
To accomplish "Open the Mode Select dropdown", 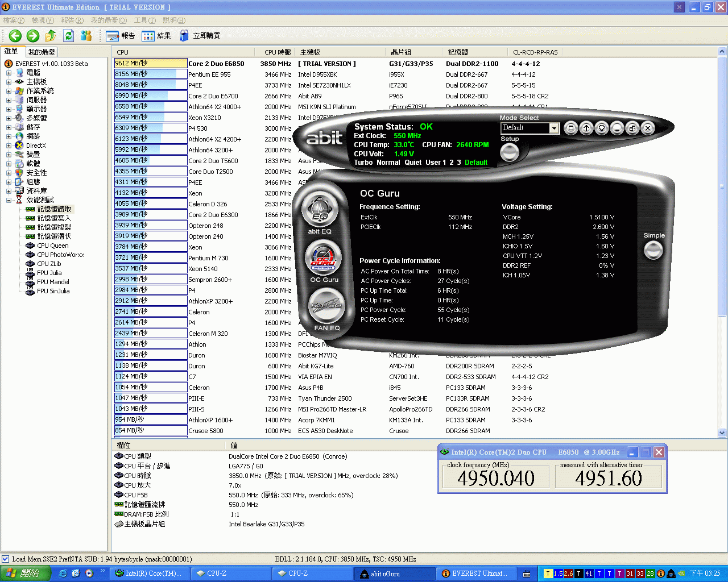I will pyautogui.click(x=554, y=128).
